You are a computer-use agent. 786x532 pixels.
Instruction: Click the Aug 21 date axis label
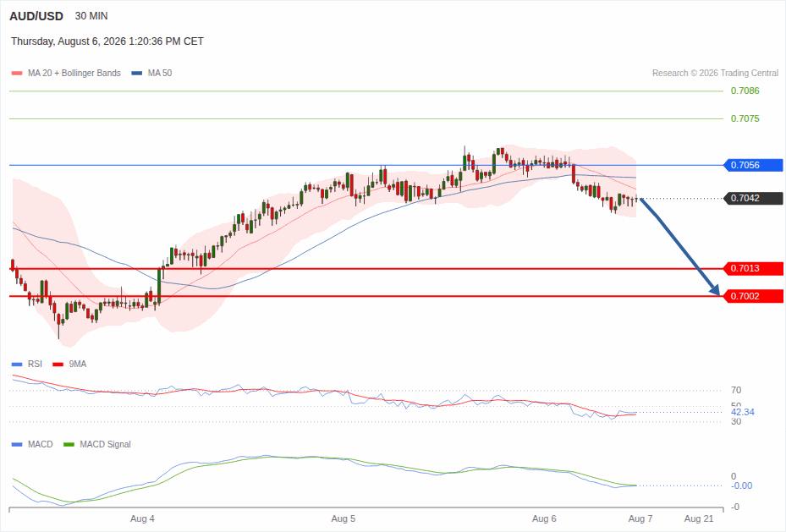tap(699, 519)
